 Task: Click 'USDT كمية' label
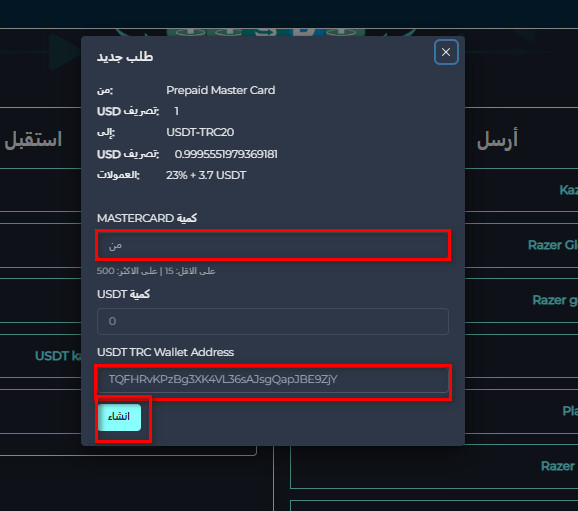click(x=123, y=294)
